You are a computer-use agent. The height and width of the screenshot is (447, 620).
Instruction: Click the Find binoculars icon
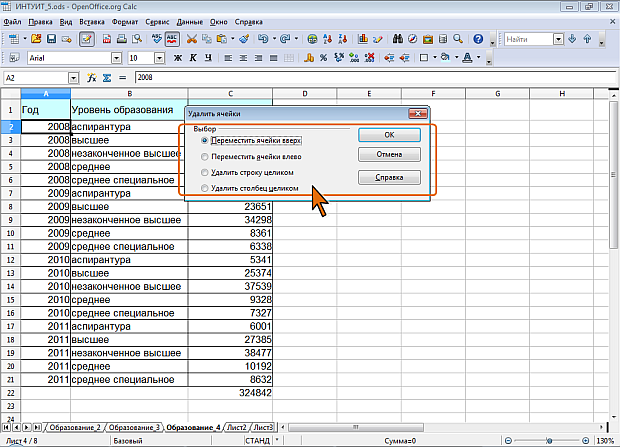(396, 39)
